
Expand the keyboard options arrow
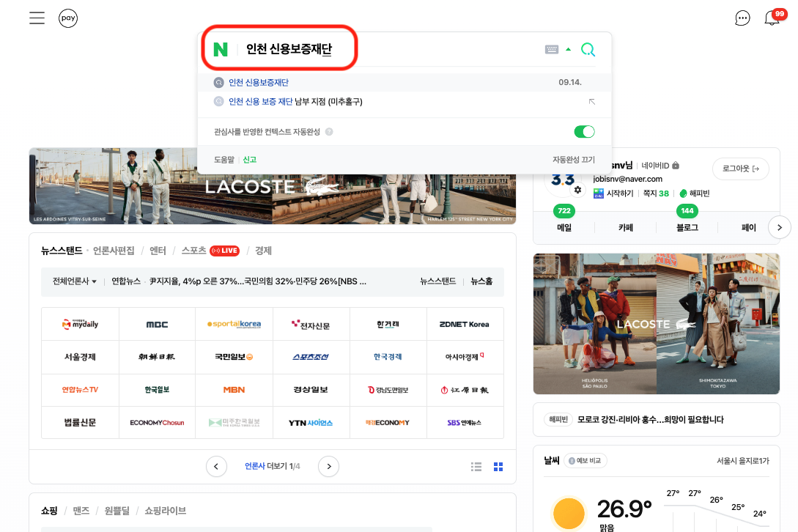[568, 48]
